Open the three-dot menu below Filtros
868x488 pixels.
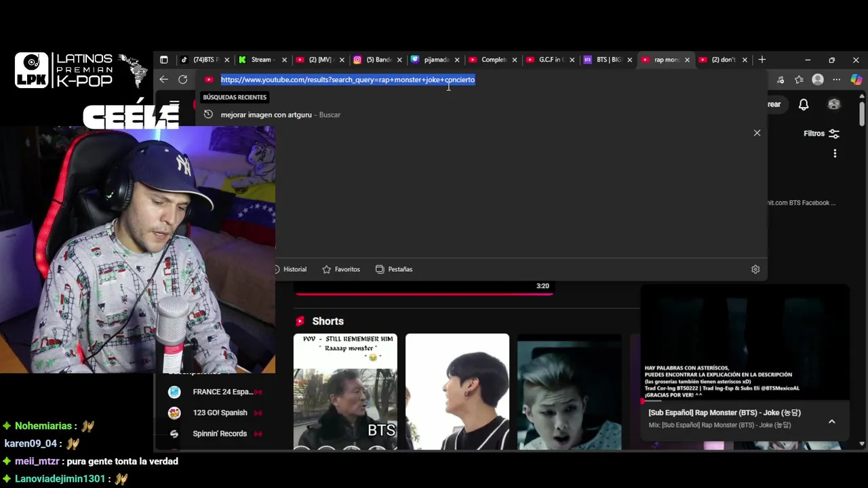[835, 154]
